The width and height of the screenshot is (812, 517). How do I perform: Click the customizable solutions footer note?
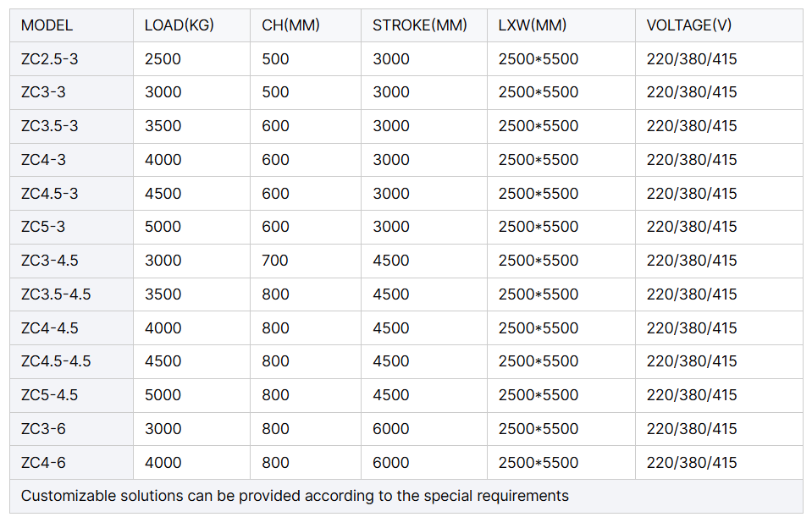[x=295, y=496]
